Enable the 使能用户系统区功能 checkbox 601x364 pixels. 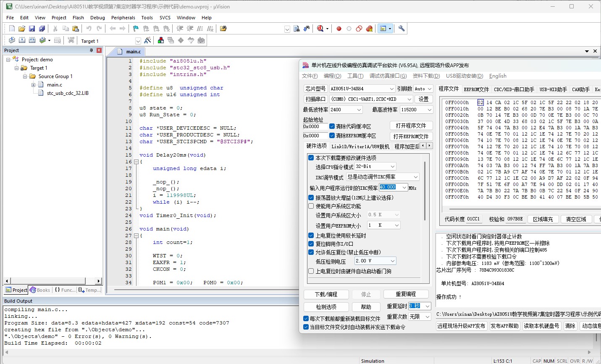click(311, 206)
